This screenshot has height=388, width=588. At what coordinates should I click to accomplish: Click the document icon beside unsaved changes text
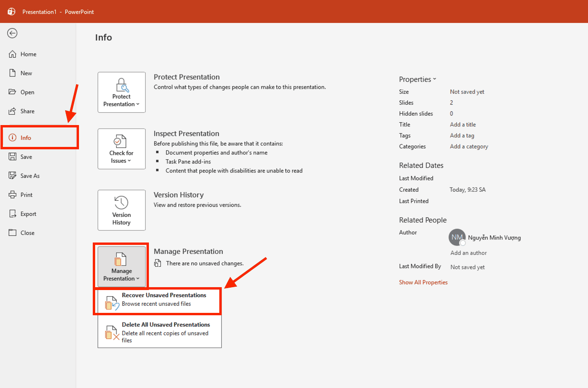coord(157,263)
